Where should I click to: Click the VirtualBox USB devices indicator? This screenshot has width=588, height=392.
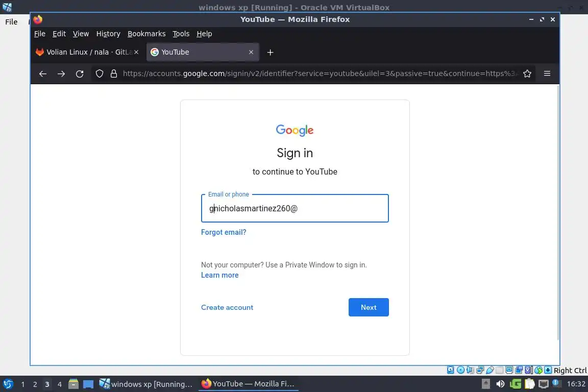tap(490, 370)
